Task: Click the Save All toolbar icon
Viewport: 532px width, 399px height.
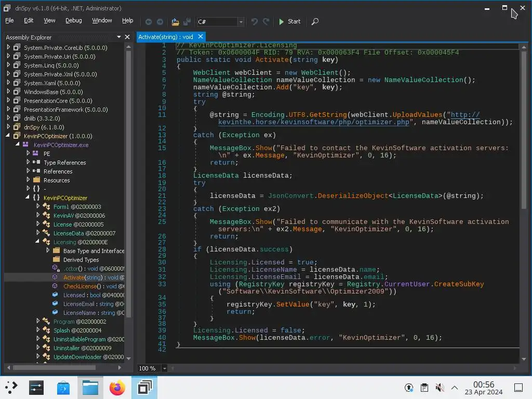Action: tap(187, 22)
